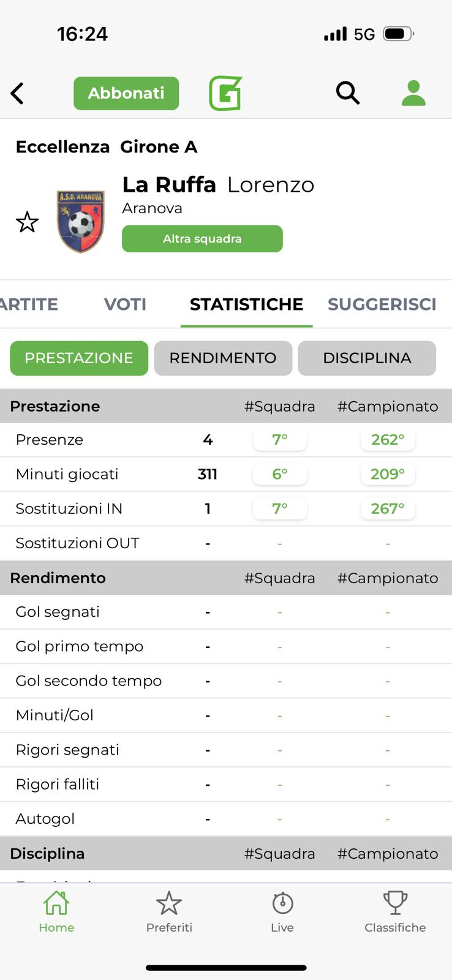452x980 pixels.
Task: Switch to the VOTI tab
Action: point(125,304)
